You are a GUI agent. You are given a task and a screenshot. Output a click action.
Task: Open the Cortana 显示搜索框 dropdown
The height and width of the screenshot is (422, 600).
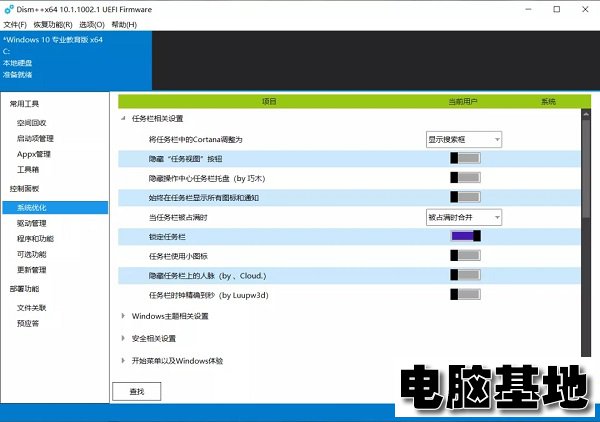464,140
